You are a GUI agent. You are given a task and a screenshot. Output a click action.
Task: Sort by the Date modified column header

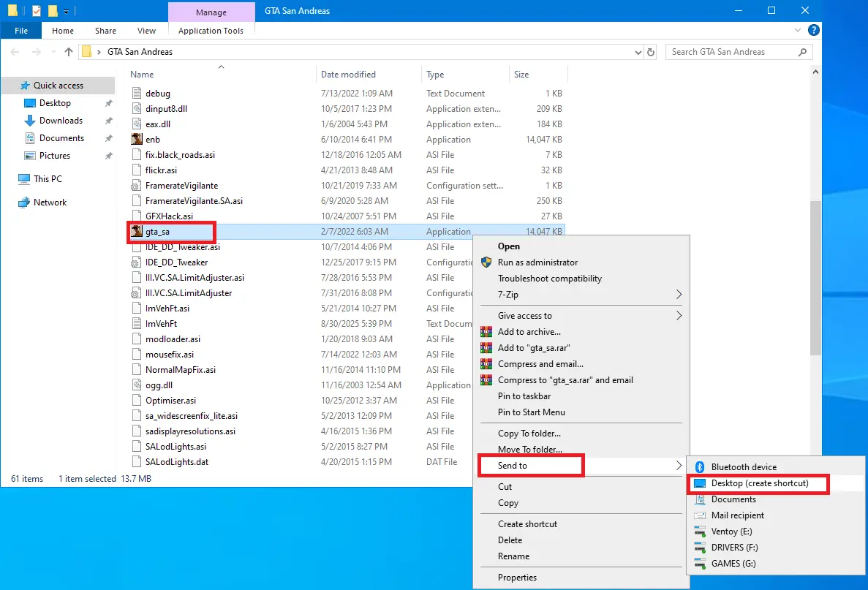(x=369, y=74)
